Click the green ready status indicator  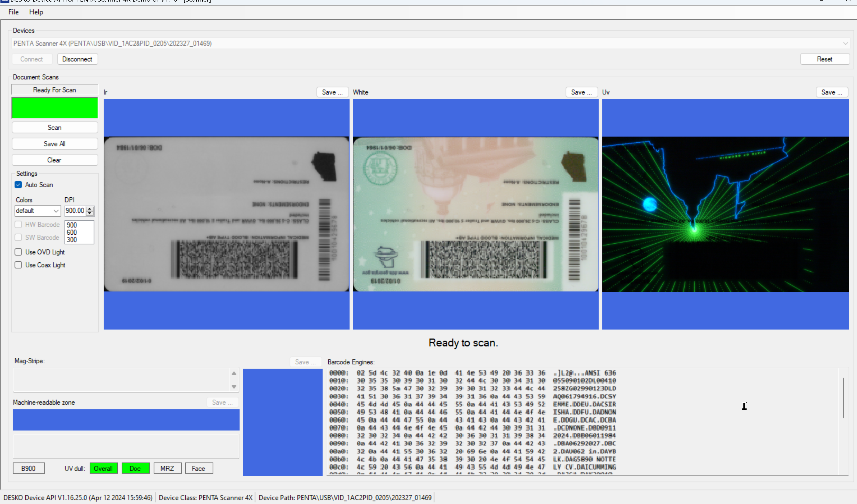pos(55,108)
